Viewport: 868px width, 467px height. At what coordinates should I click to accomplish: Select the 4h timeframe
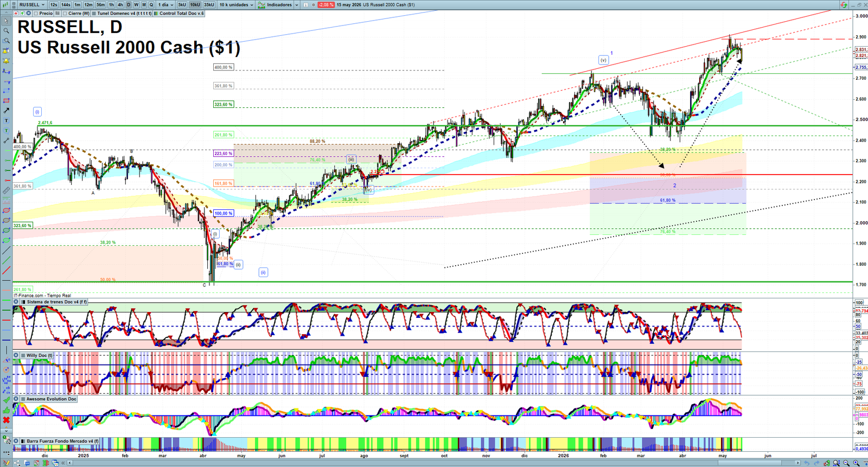[x=120, y=5]
